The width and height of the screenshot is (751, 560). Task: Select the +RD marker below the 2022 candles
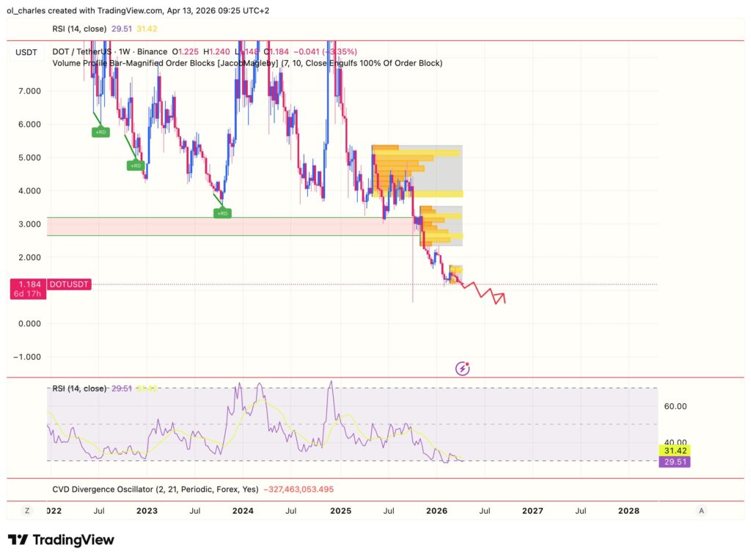(x=100, y=131)
